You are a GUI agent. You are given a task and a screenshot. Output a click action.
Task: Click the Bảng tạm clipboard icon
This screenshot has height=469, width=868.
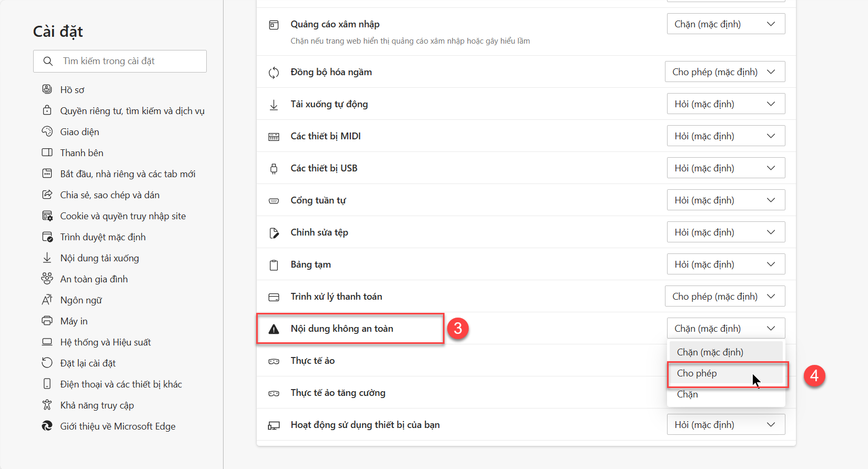[x=274, y=264]
